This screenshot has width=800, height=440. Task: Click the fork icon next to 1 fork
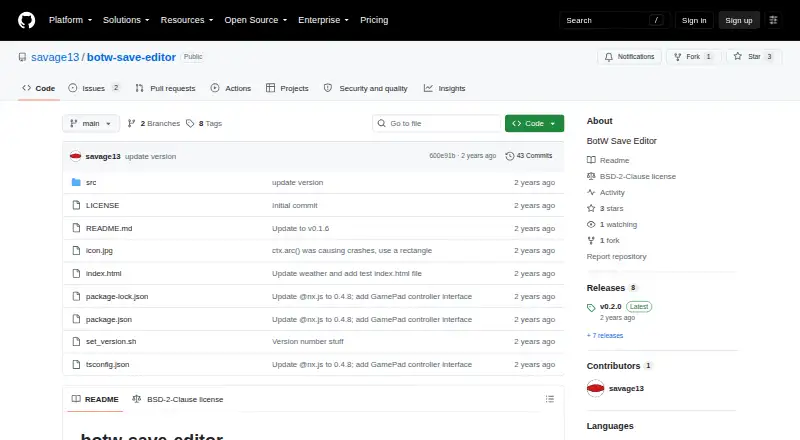coord(591,240)
